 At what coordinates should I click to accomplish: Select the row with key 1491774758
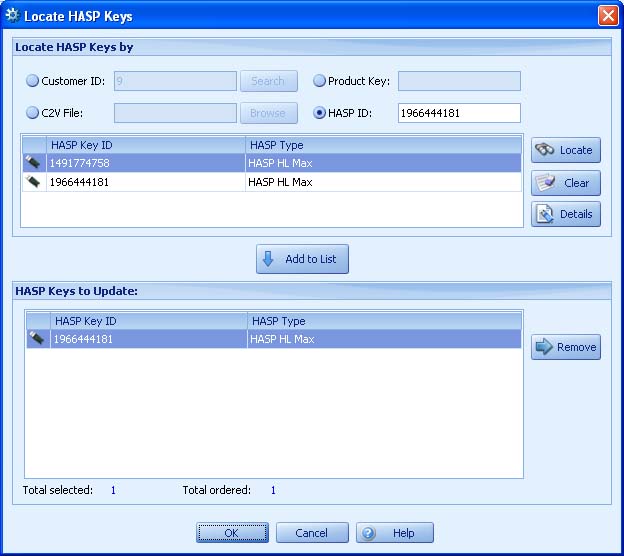(x=272, y=163)
